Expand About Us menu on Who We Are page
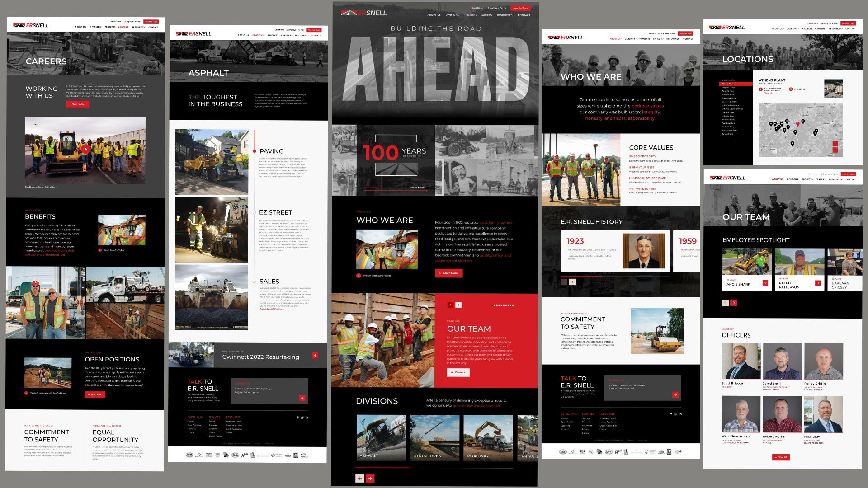The width and height of the screenshot is (868, 488). coord(616,39)
